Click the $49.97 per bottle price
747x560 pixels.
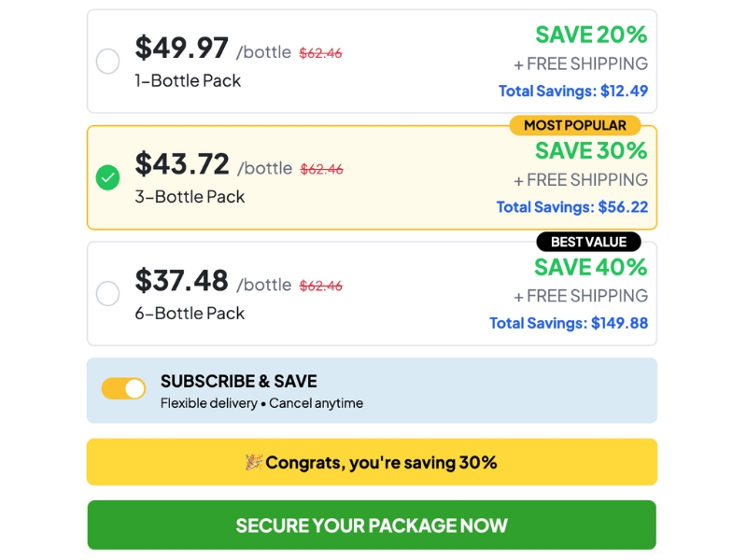point(182,48)
